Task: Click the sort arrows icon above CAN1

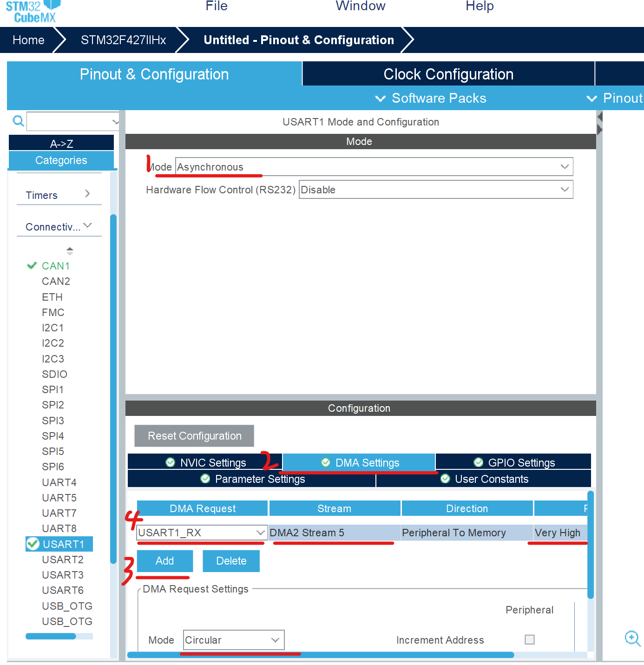Action: point(70,251)
